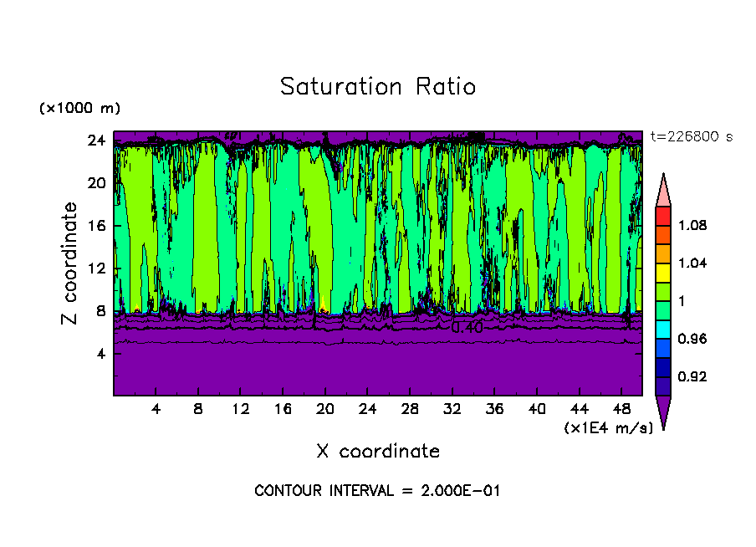Click the 0.40 contour label in plot
This screenshot has height=547, width=756.
tap(467, 329)
